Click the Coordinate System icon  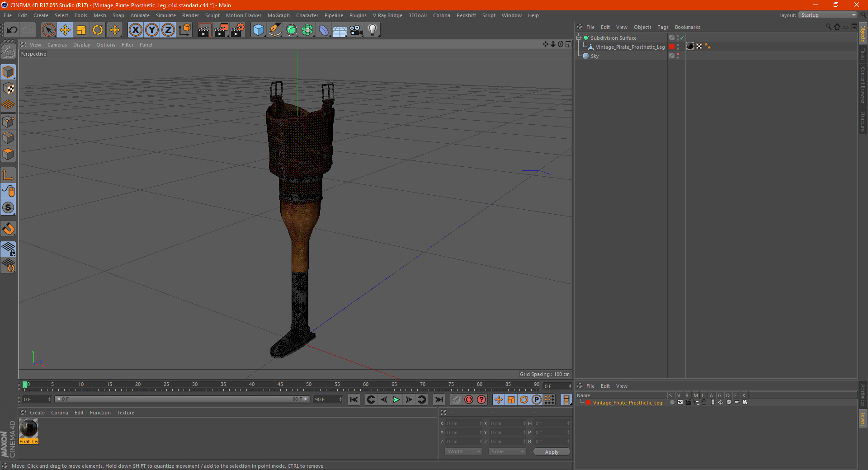tap(184, 30)
